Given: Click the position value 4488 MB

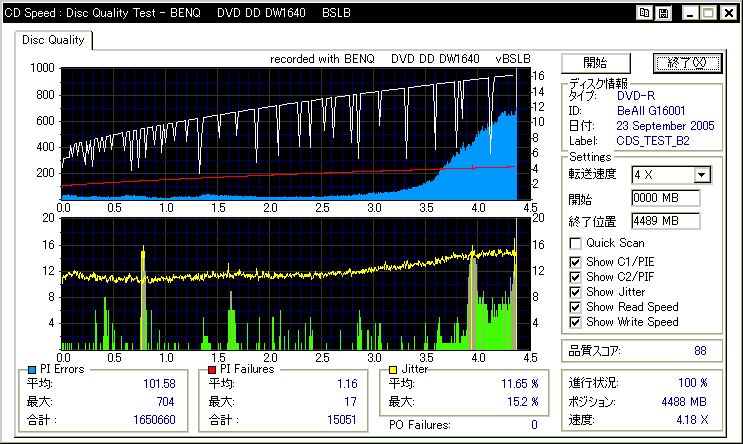Looking at the screenshot, I should pyautogui.click(x=684, y=402).
